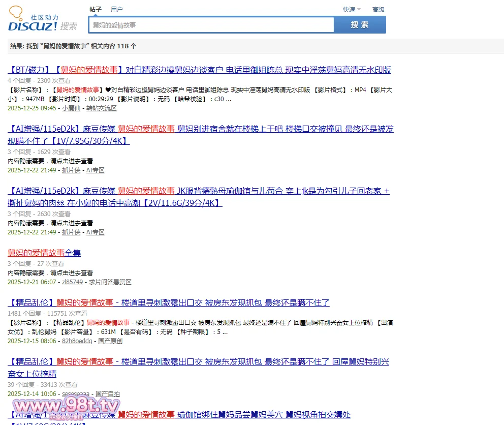Focus the search keyword input field

[x=211, y=25]
